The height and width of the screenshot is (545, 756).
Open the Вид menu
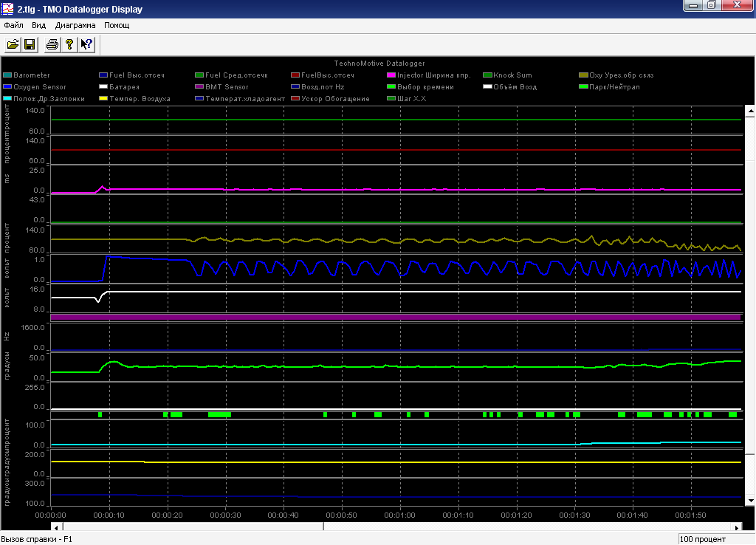point(39,25)
